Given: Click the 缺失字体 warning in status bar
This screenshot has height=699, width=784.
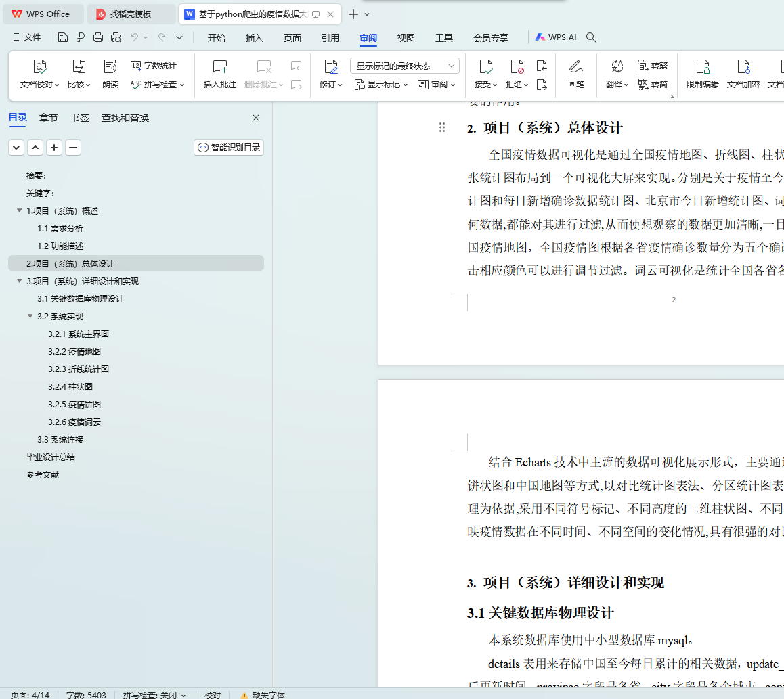Looking at the screenshot, I should pyautogui.click(x=263, y=694).
